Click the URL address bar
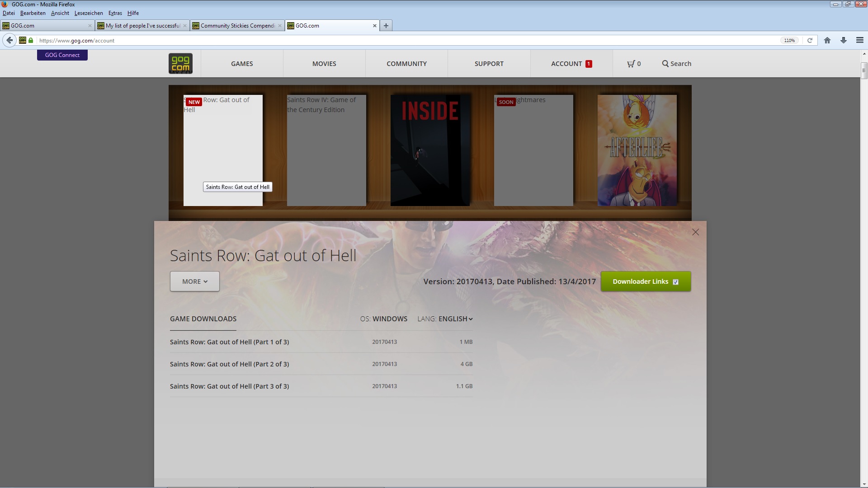 [407, 41]
